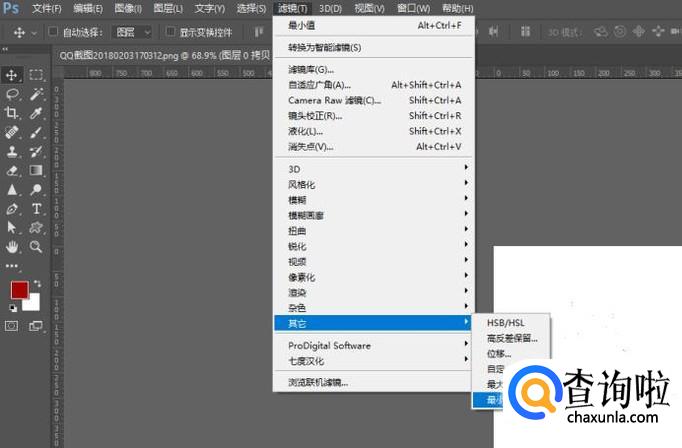Select the Eraser tool
The image size is (682, 448).
click(x=12, y=171)
